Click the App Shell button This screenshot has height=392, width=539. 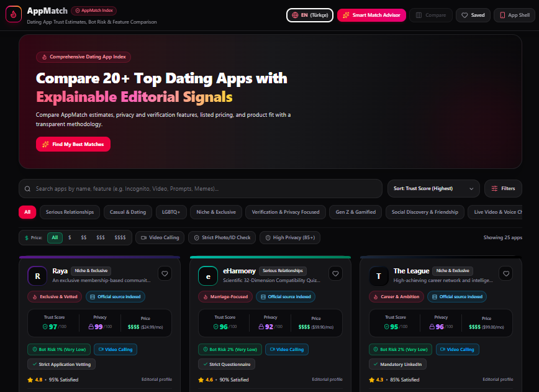pos(515,15)
